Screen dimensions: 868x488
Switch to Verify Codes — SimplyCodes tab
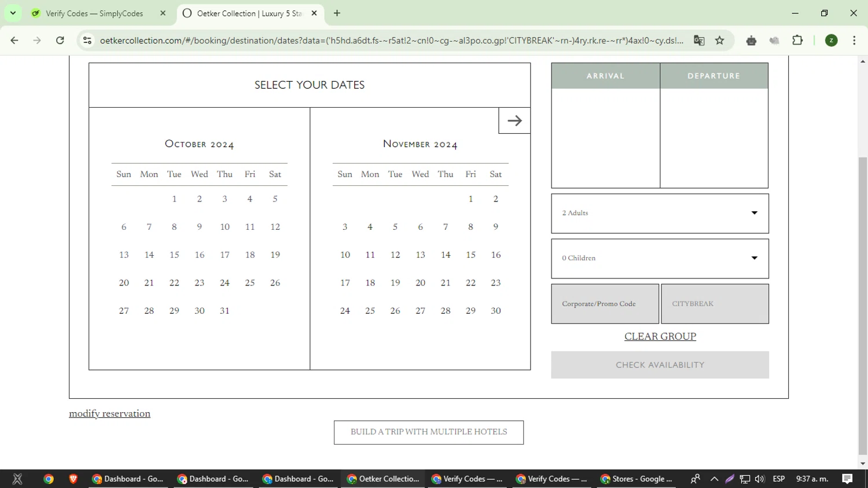[94, 13]
